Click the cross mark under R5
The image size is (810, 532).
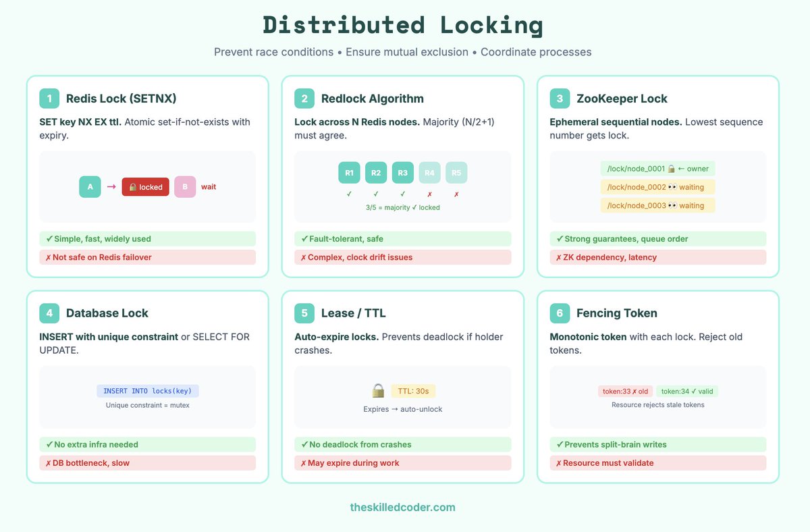coord(456,194)
